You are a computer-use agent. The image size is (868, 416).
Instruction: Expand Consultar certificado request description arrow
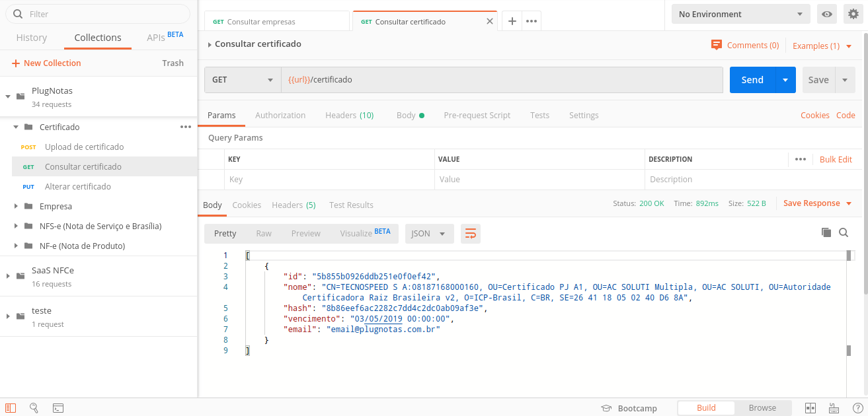coord(210,45)
